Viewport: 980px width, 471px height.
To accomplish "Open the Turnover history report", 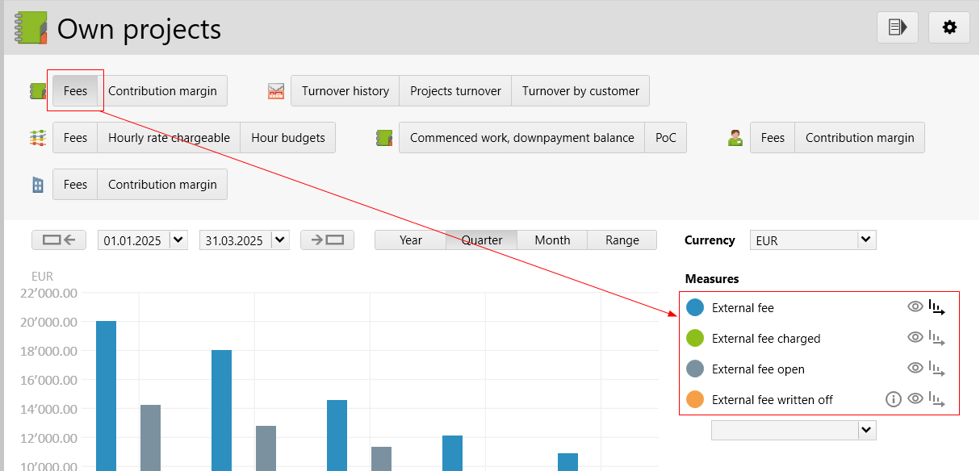I will 345,91.
